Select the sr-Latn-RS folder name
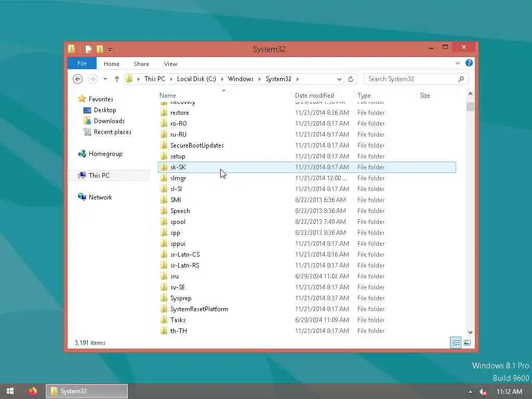The width and height of the screenshot is (532, 399). (x=185, y=265)
